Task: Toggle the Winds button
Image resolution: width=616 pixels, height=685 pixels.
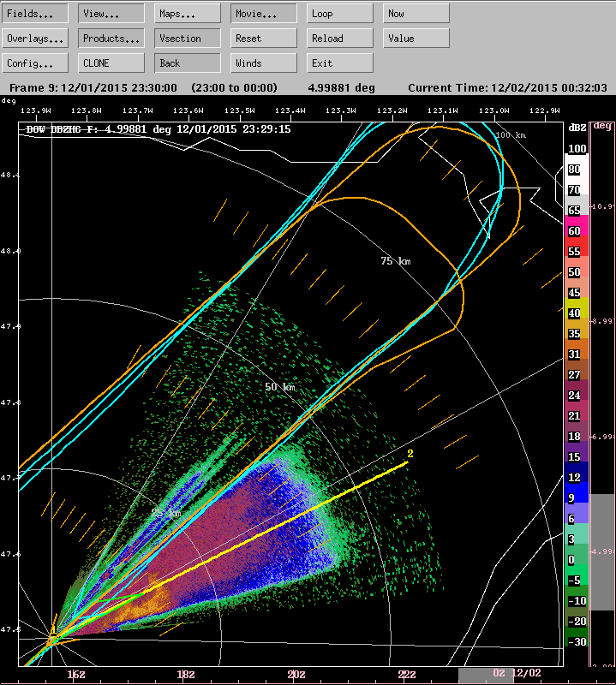Action: pos(264,63)
